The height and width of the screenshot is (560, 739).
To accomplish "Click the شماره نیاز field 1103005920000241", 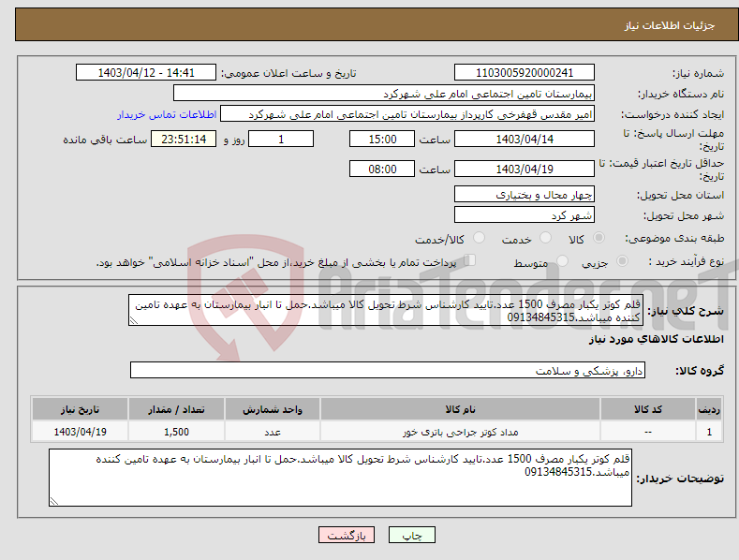I will click(x=525, y=73).
